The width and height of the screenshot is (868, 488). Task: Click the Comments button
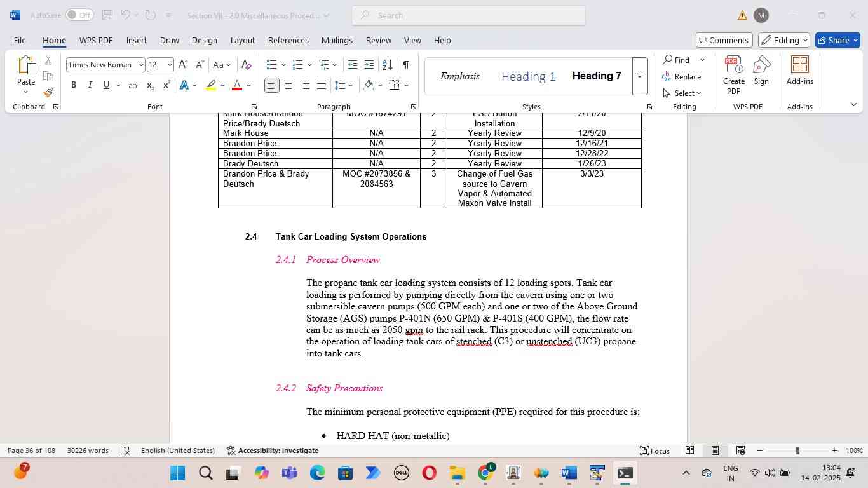[724, 40]
